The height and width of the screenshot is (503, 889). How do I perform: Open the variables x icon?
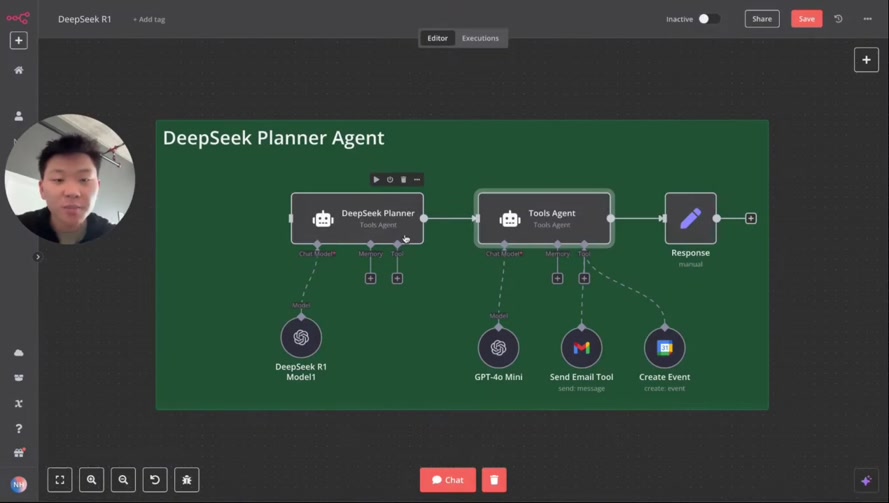19,403
